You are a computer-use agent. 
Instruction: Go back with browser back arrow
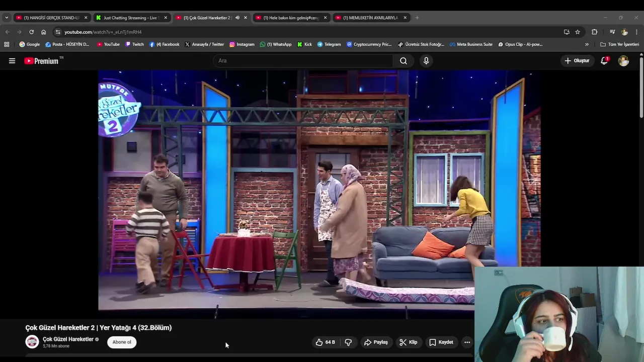[7, 32]
